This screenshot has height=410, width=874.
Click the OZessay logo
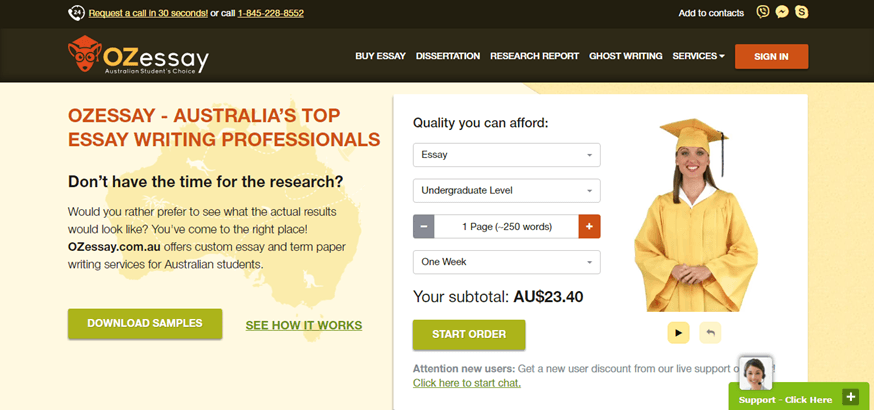point(138,55)
